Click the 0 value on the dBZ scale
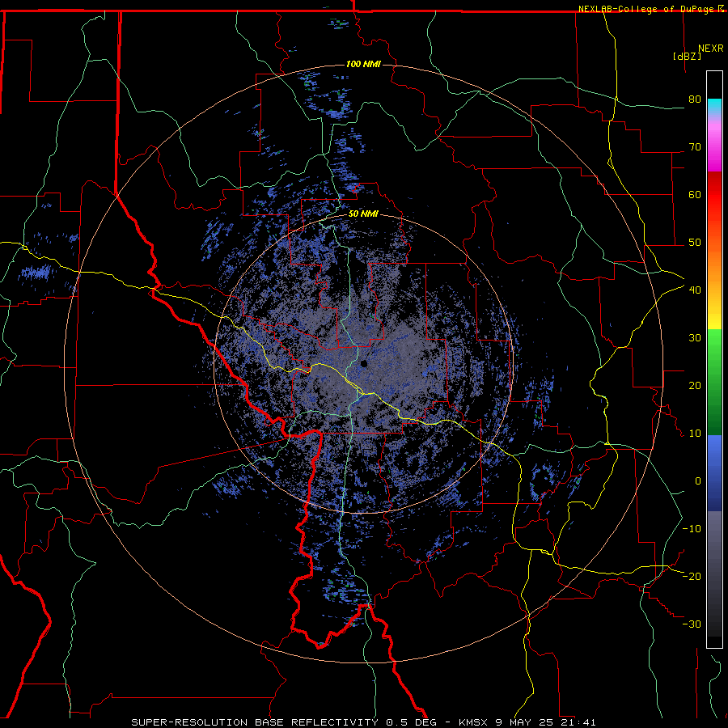728x728 pixels. pos(698,481)
